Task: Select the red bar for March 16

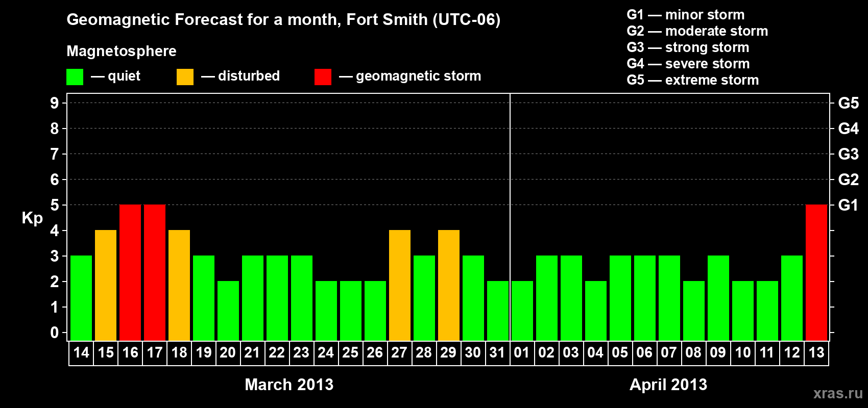Action: click(130, 273)
